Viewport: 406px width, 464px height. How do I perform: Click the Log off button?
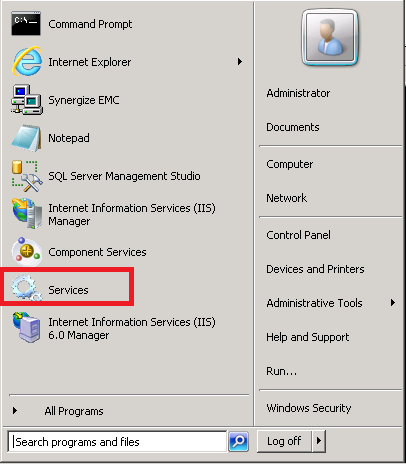coord(284,441)
